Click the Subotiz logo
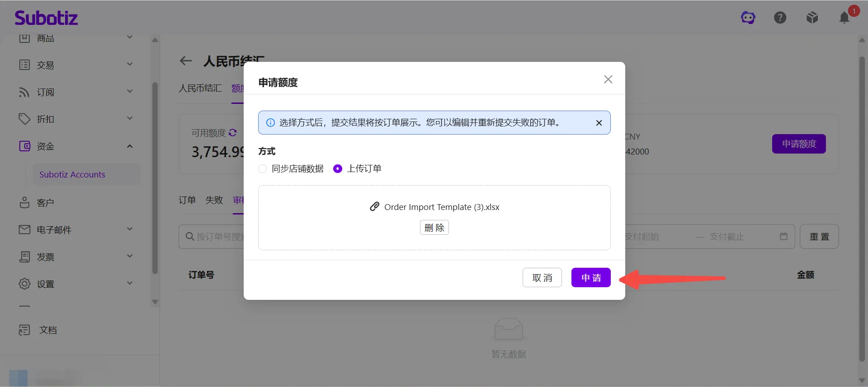Viewport: 868px width, 387px height. (x=46, y=18)
